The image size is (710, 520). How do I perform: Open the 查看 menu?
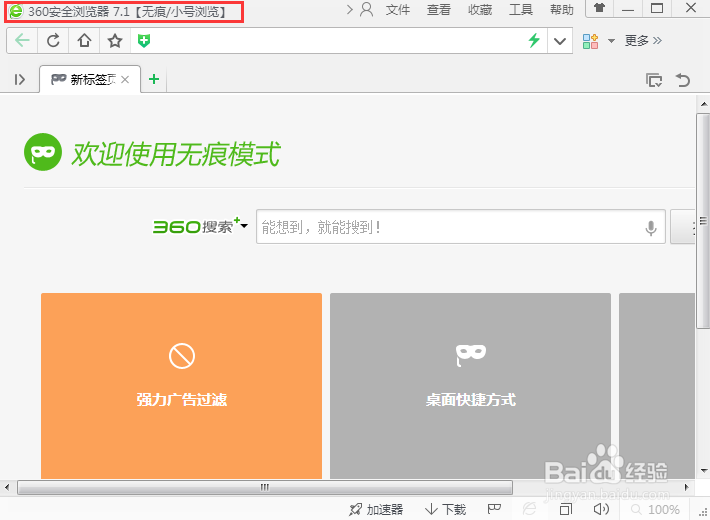pyautogui.click(x=439, y=10)
